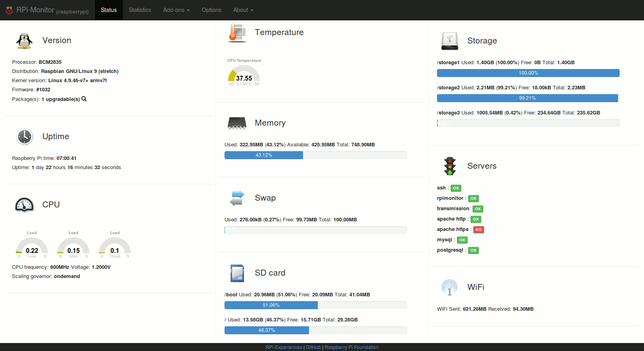Click the WiFi Received 94.30MB value
The width and height of the screenshot is (644, 351).
pyautogui.click(x=523, y=309)
